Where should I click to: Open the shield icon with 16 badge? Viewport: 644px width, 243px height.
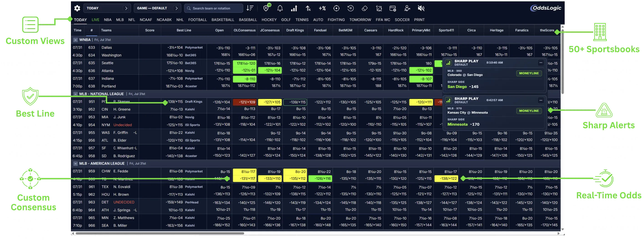click(266, 8)
